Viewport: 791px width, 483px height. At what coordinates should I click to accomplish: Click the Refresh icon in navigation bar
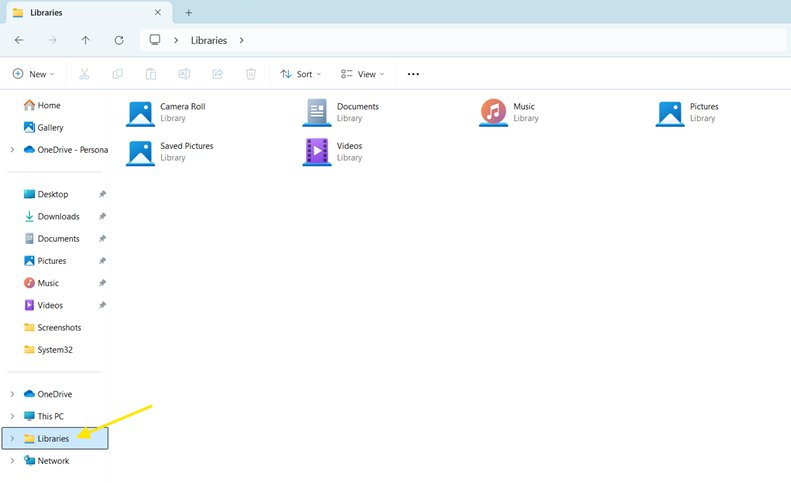119,40
